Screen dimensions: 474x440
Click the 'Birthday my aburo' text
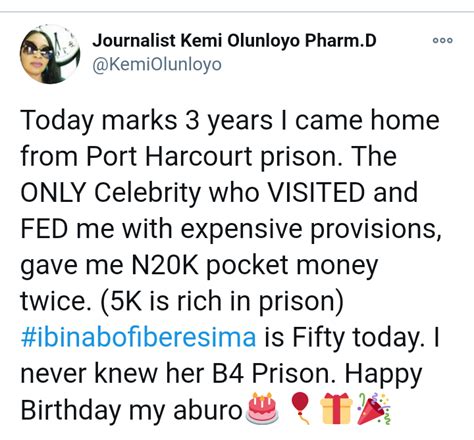pos(131,410)
